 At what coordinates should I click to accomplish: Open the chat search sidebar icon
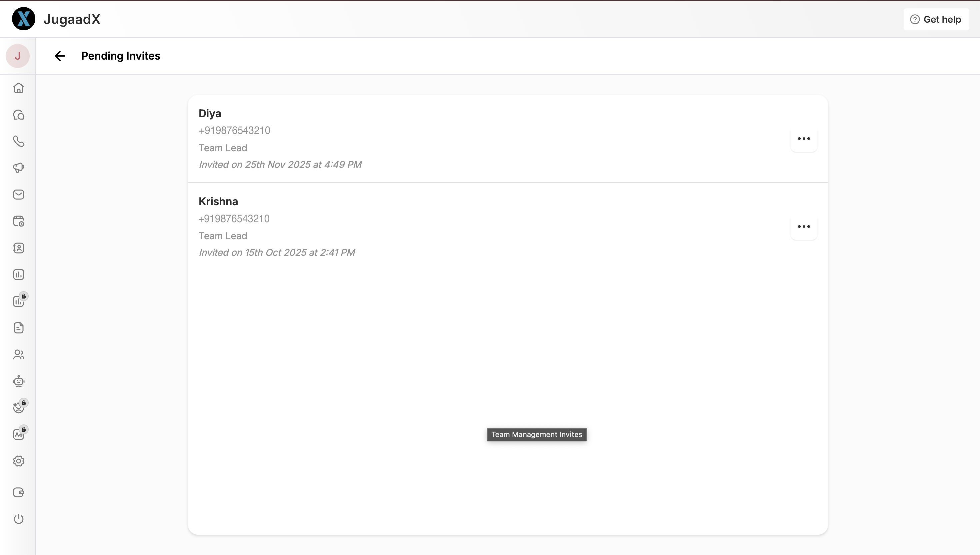pos(18,115)
